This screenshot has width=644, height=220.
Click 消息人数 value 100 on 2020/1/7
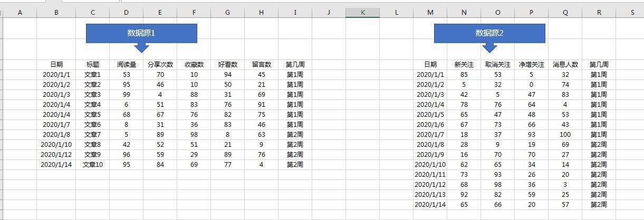click(565, 135)
